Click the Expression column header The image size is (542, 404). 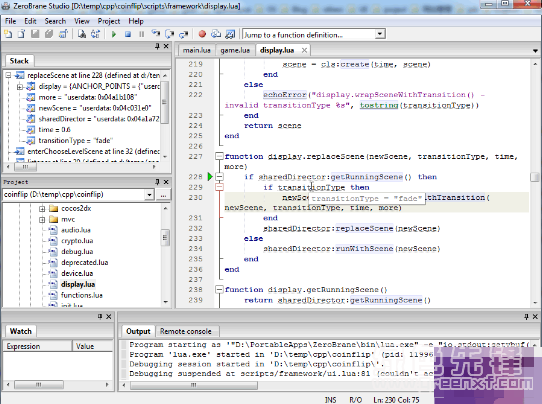tap(37, 346)
